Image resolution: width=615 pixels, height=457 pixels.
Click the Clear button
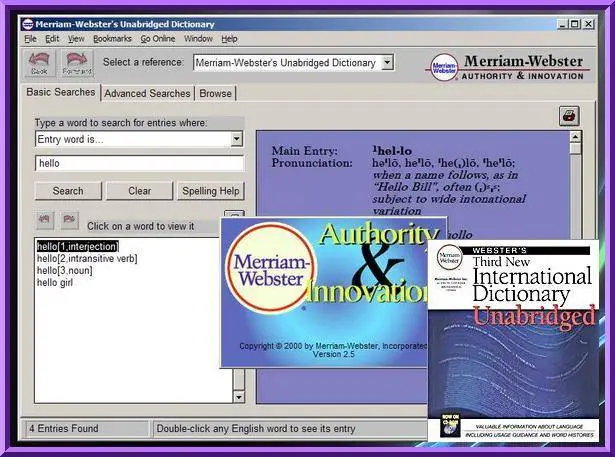[139, 191]
